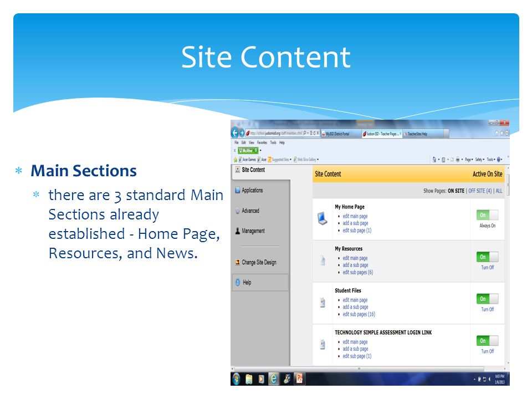Click the Windows Start orb
The width and height of the screenshot is (532, 399).
point(237,378)
